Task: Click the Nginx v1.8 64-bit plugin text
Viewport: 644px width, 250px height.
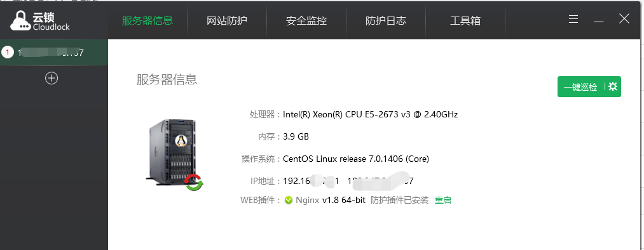Action: 331,201
